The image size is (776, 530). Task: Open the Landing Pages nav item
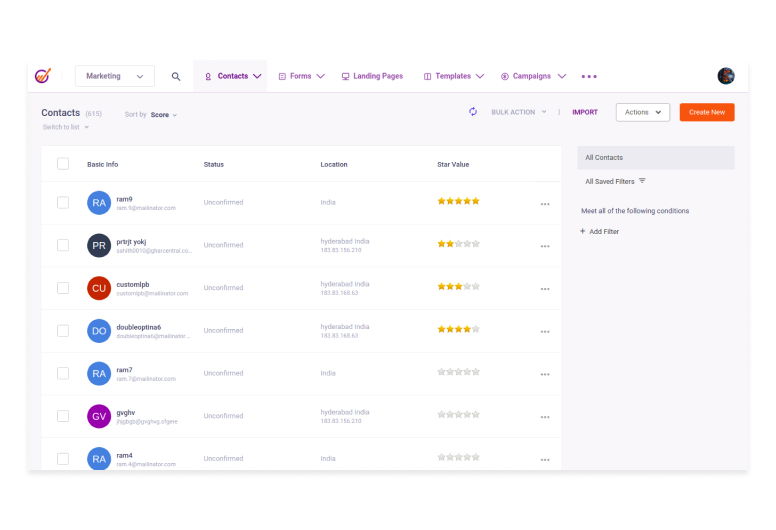pos(372,76)
